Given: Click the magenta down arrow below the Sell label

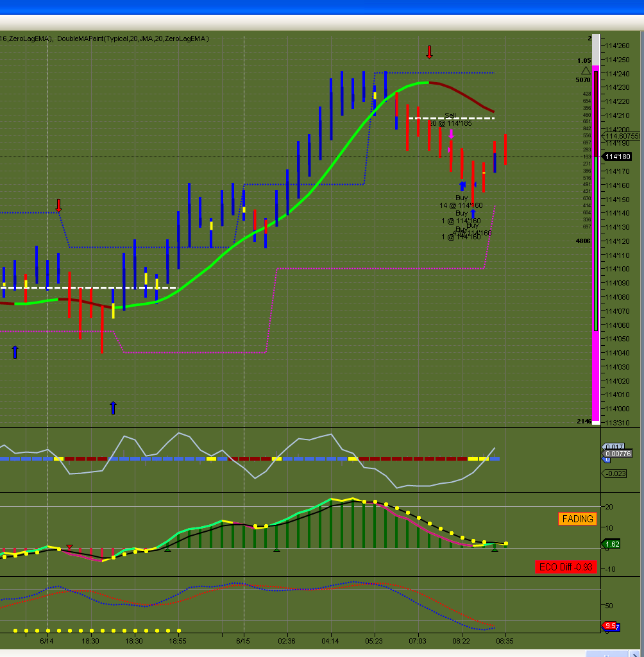Looking at the screenshot, I should [452, 134].
